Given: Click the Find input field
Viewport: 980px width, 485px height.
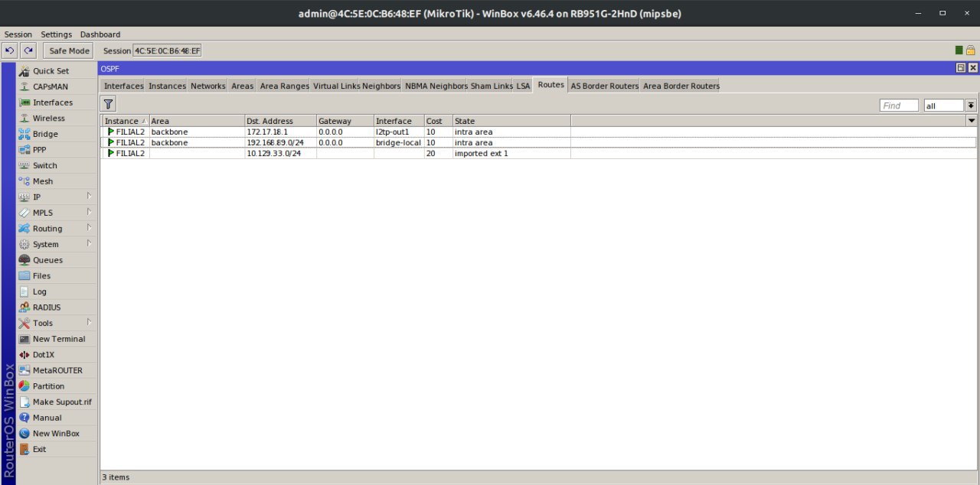Looking at the screenshot, I should click(899, 106).
